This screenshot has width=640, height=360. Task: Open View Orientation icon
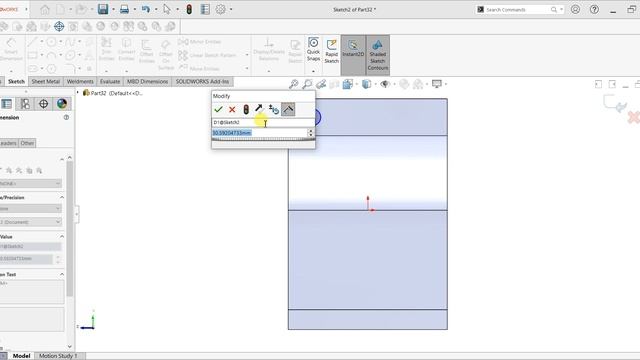pyautogui.click(x=347, y=84)
